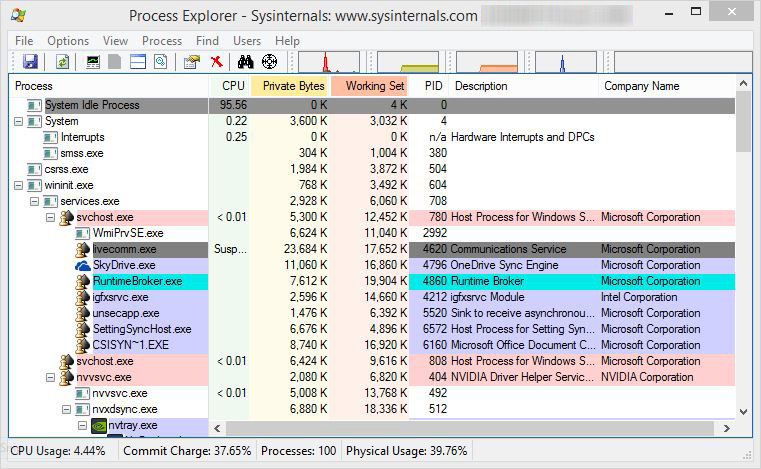The height and width of the screenshot is (469, 761).
Task: Collapse the wininit.exe tree node
Action: point(18,185)
